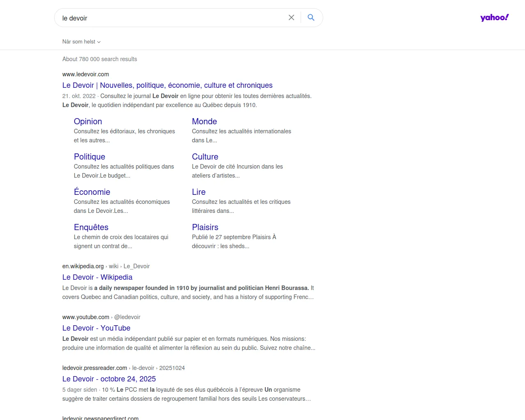
Task: Click 'About 780 000 search results' text
Action: click(x=100, y=59)
